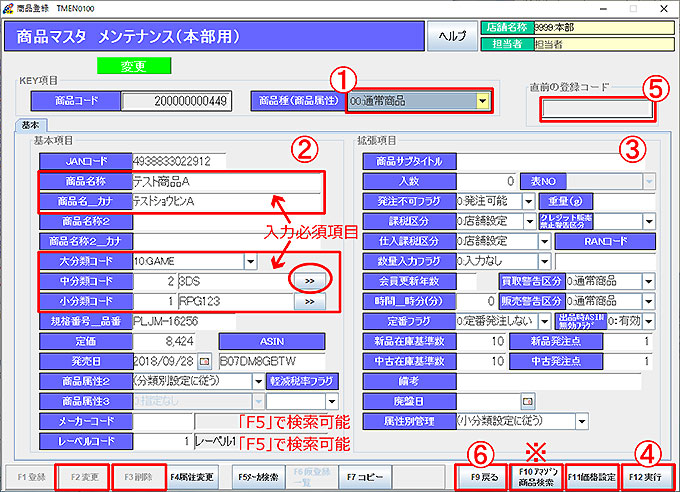Viewport: 680px width, 492px height.
Task: Click 商品名_カナ input field
Action: [x=227, y=201]
